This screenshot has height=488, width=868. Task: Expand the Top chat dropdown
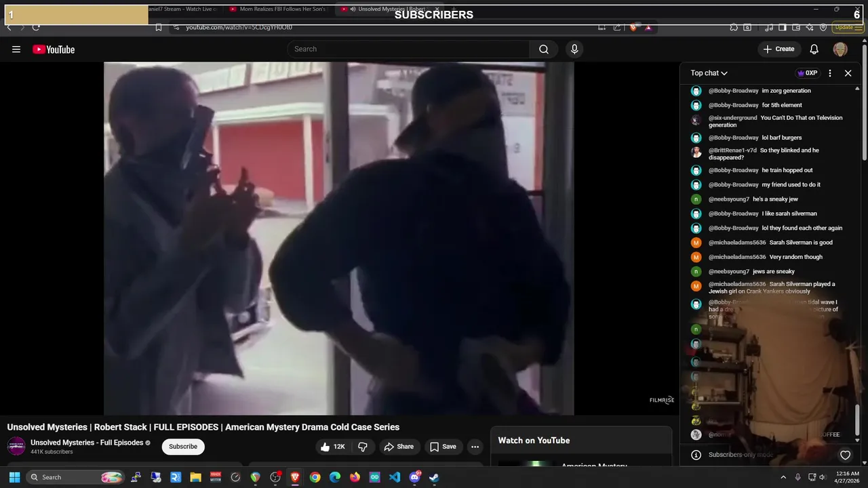point(709,73)
